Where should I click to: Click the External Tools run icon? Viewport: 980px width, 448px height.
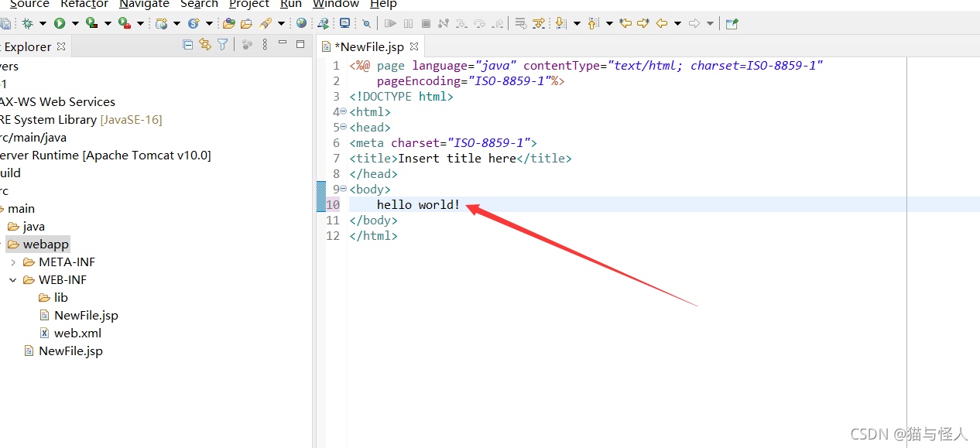click(x=125, y=23)
